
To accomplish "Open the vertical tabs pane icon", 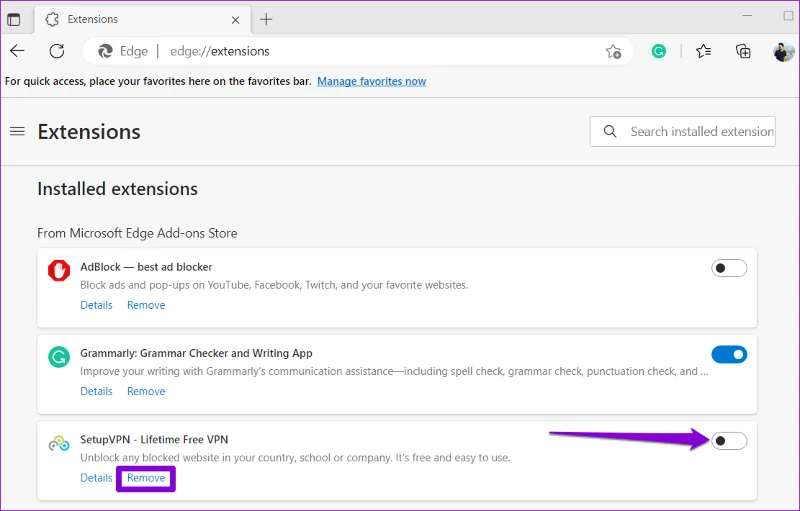I will [14, 19].
